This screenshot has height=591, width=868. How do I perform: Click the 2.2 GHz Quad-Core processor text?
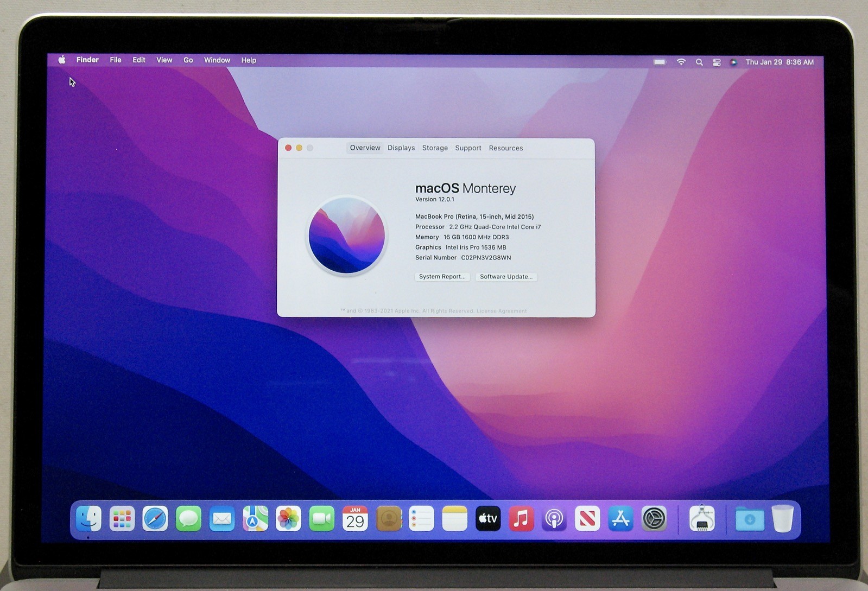tap(495, 227)
